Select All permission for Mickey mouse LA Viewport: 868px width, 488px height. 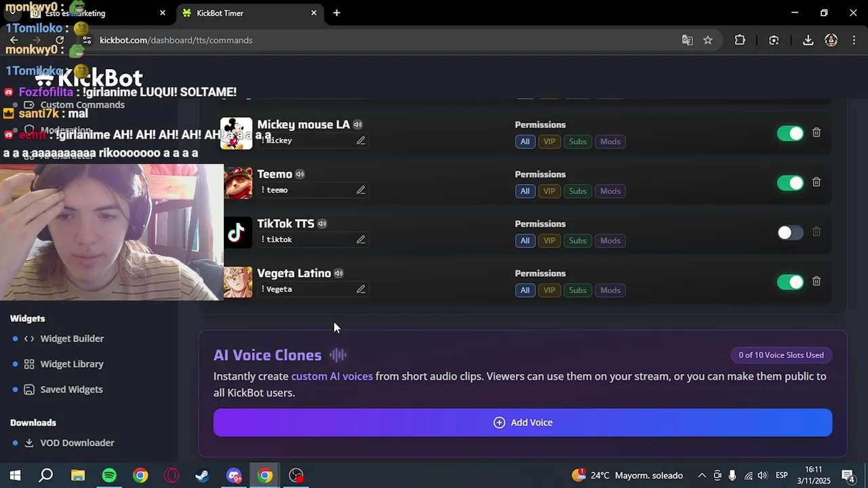(x=525, y=142)
